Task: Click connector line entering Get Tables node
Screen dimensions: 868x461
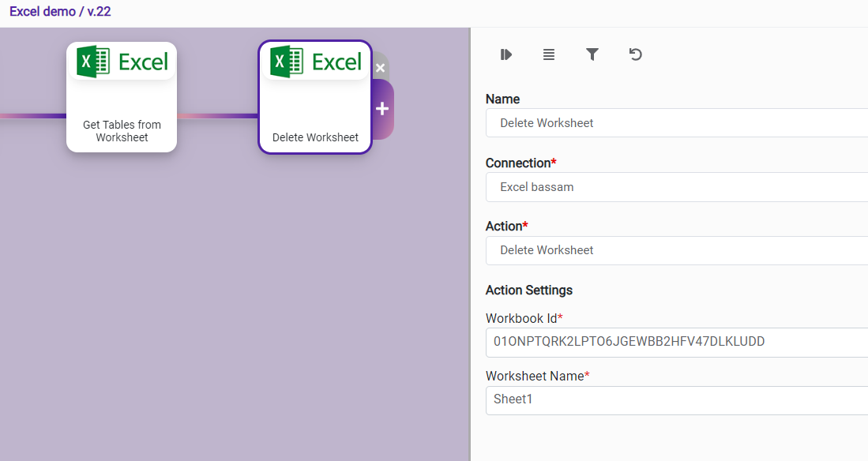Action: pos(33,116)
